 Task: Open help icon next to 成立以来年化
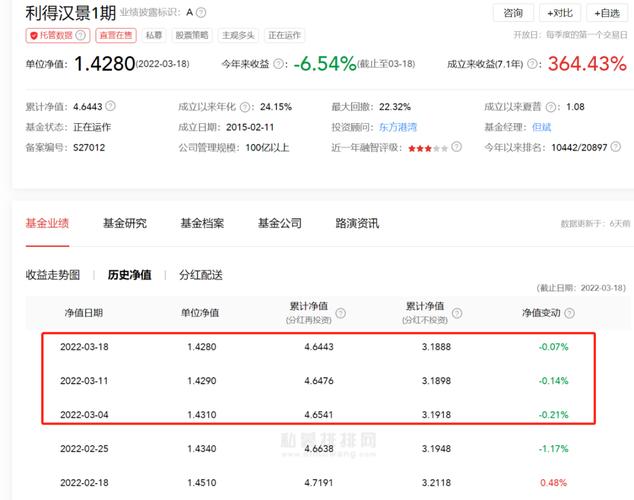click(245, 107)
